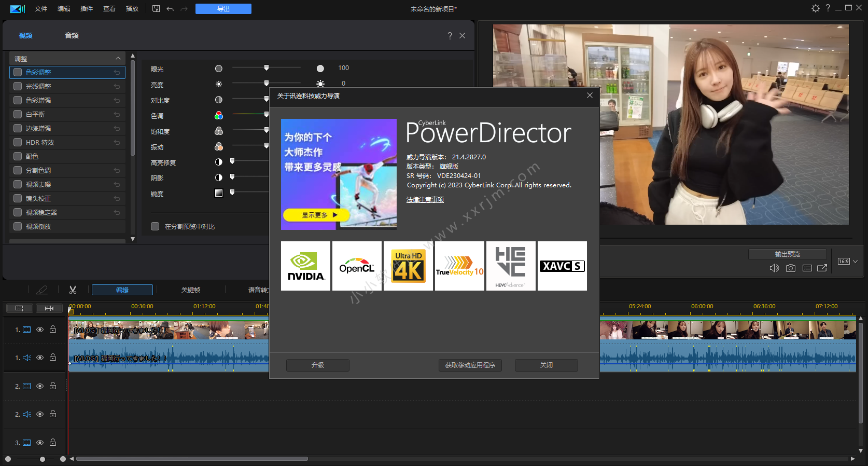This screenshot has height=466, width=868.
Task: Redo the action with the redo arrow
Action: (184, 9)
